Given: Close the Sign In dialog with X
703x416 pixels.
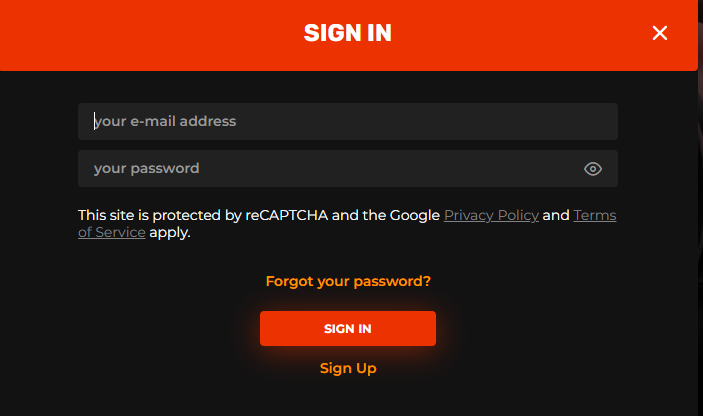Looking at the screenshot, I should (x=660, y=33).
